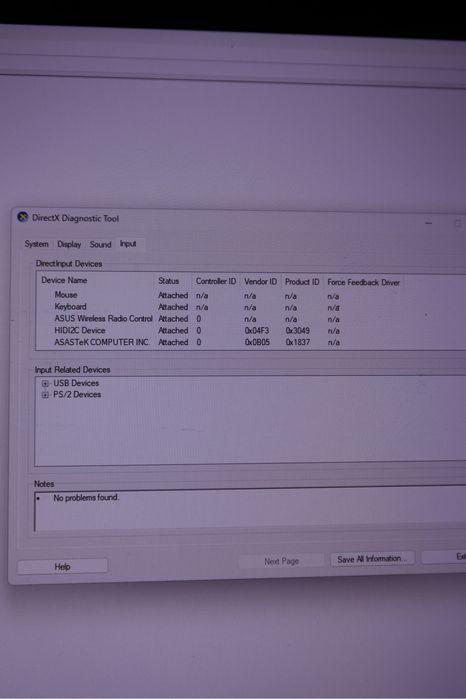Click the PS/2 Devices label
Screen dimensions: 466x699
point(77,395)
